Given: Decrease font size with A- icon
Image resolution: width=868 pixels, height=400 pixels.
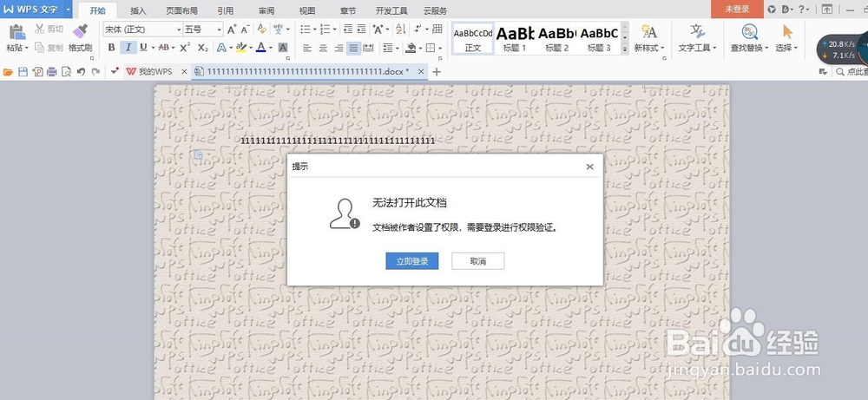Looking at the screenshot, I should [246, 30].
